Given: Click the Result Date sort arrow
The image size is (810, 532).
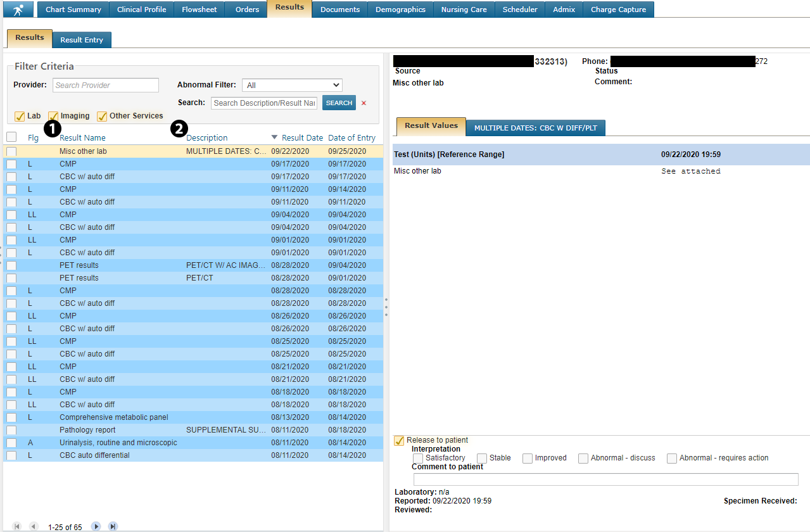Looking at the screenshot, I should point(274,137).
